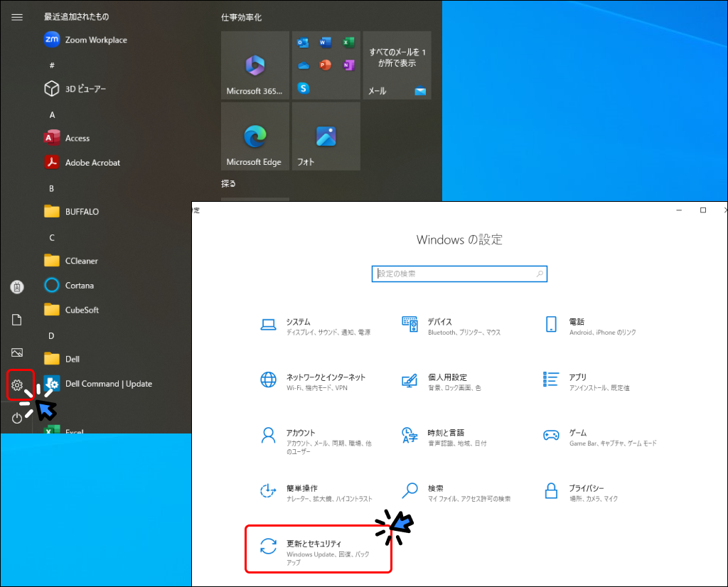728x587 pixels.
Task: Open the Office apps group tile
Action: tap(326, 65)
